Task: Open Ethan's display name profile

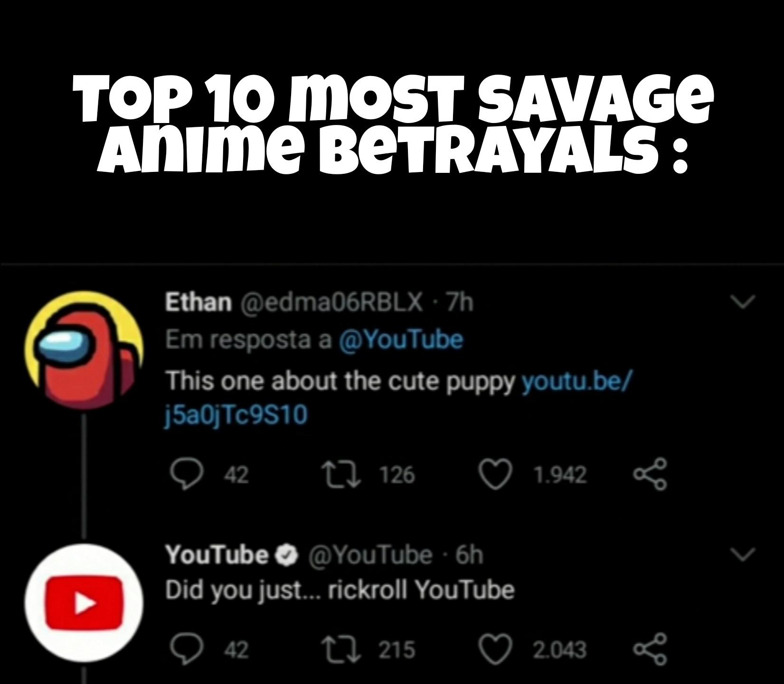Action: point(198,302)
